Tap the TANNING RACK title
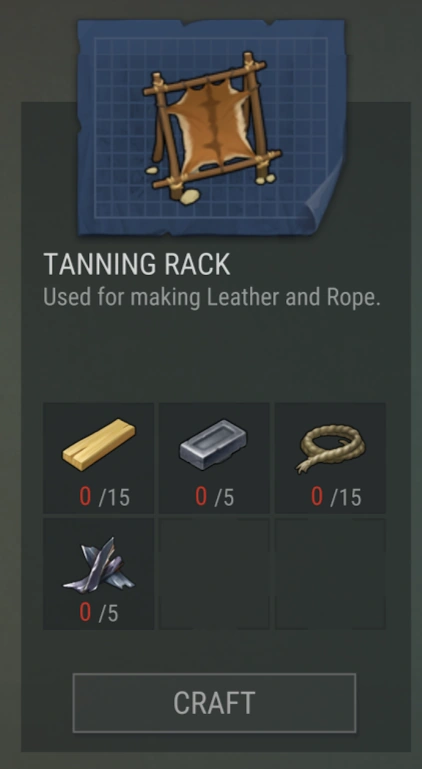 (x=136, y=265)
